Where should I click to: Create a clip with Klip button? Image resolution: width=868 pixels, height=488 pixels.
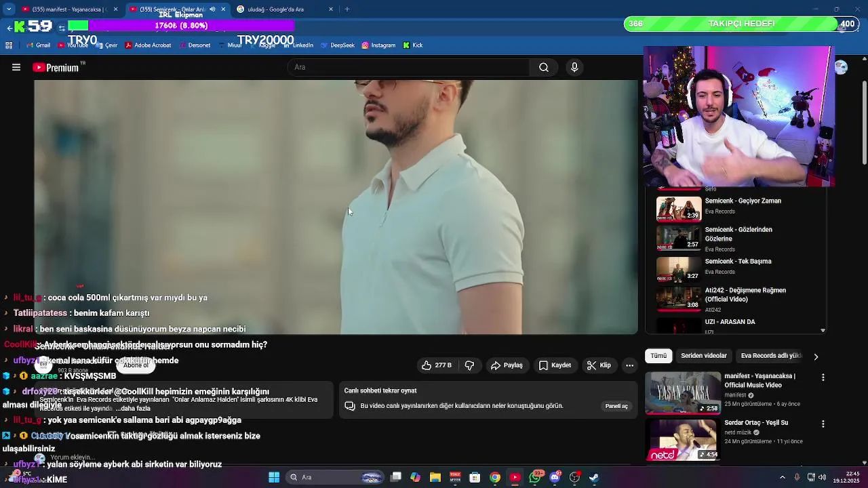(599, 365)
